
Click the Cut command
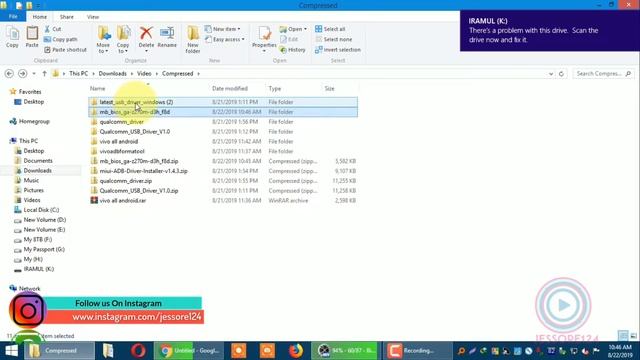coord(52,29)
